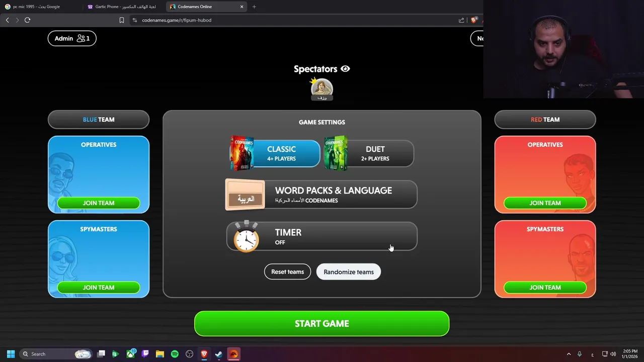This screenshot has width=644, height=362.
Task: Open Spotify on taskbar
Action: (175, 354)
